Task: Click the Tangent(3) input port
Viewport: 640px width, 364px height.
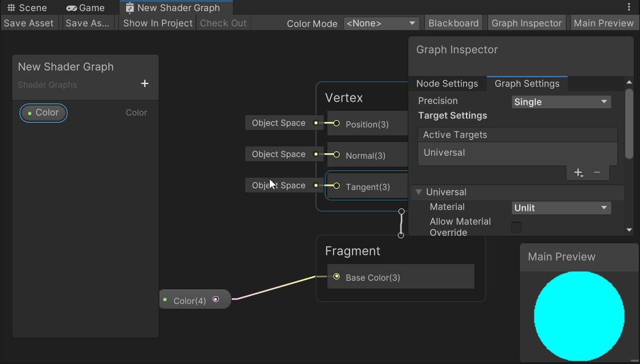Action: point(337,186)
